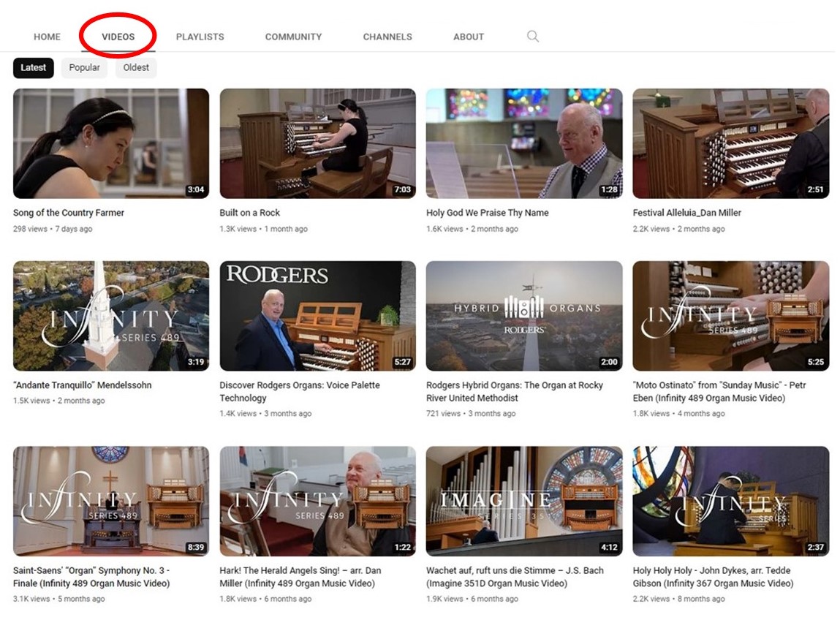This screenshot has height=620, width=840.
Task: Open Built on a Rock thumbnail
Action: pyautogui.click(x=318, y=143)
